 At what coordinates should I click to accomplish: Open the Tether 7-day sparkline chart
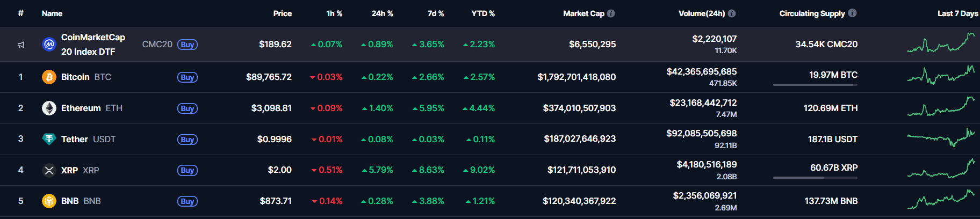click(941, 138)
